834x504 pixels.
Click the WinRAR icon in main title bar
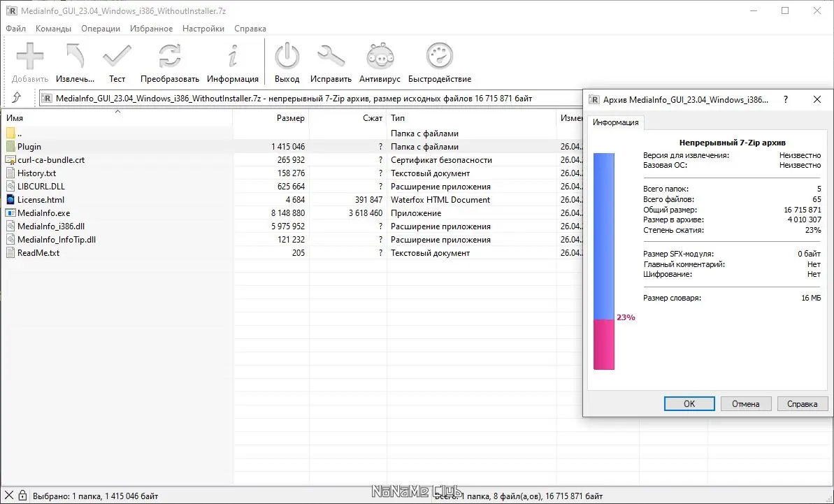[11, 10]
